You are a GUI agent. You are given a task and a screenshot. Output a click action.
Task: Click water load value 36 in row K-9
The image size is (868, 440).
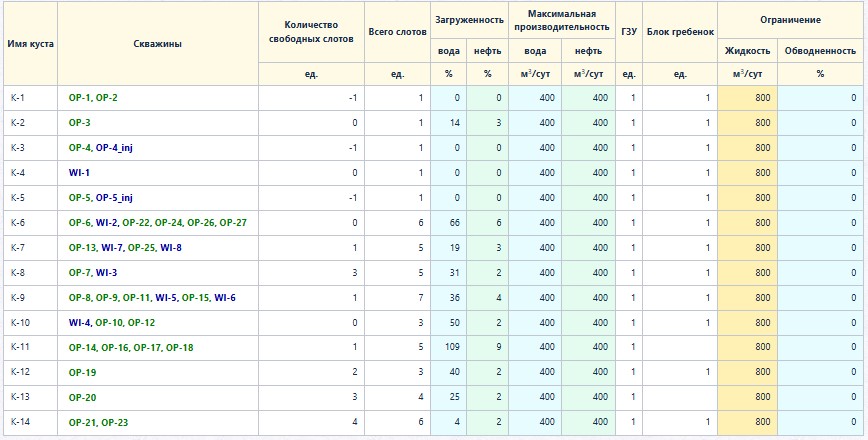click(455, 298)
